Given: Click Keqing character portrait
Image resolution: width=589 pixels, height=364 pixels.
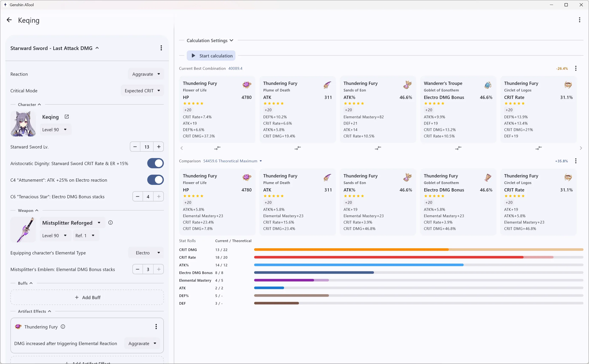Looking at the screenshot, I should pos(23,124).
